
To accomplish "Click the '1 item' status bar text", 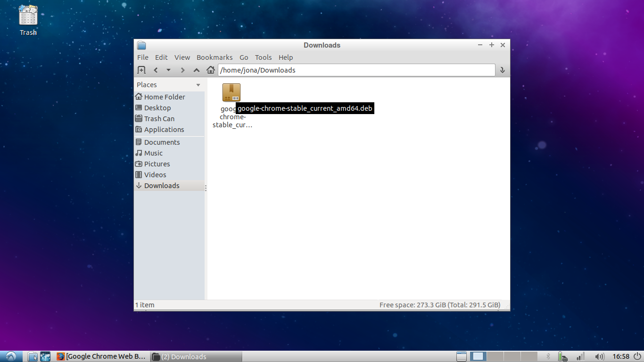I will pos(145,305).
